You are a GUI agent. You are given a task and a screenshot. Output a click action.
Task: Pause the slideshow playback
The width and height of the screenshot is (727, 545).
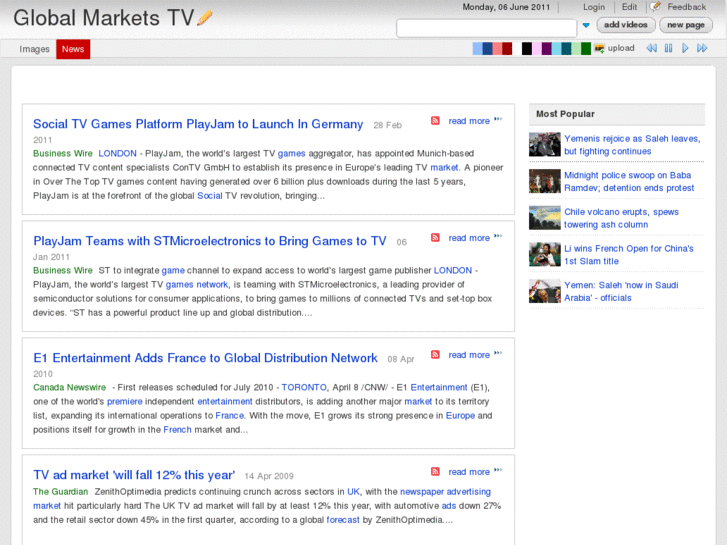(x=669, y=48)
